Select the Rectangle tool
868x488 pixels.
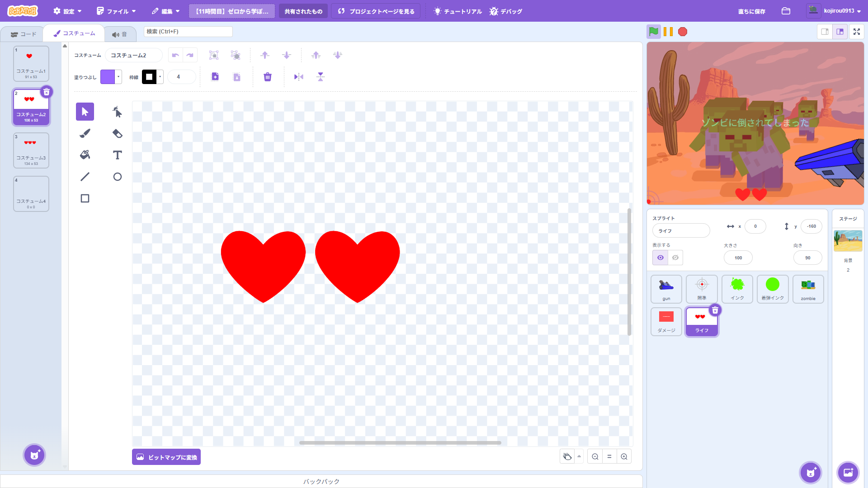point(85,198)
